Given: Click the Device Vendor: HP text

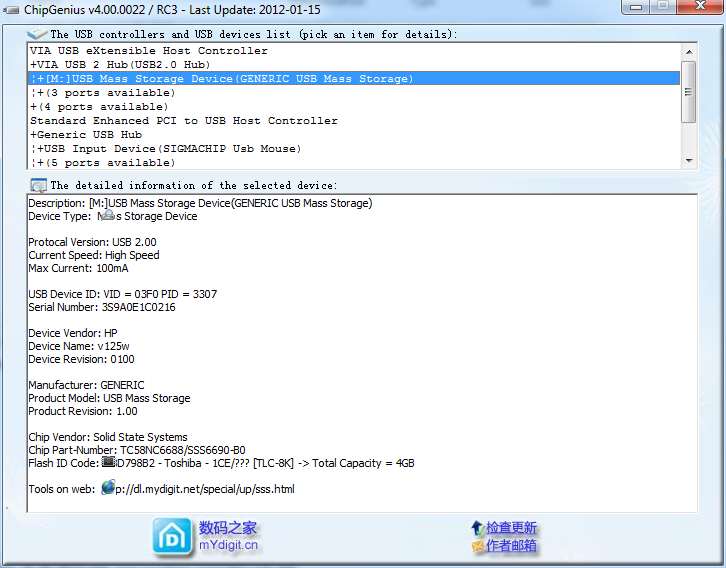Looking at the screenshot, I should [x=73, y=333].
